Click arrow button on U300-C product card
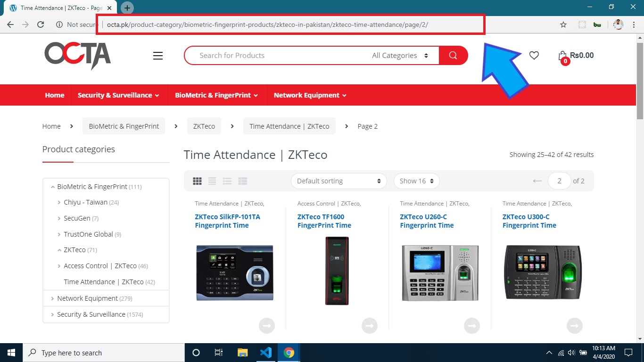 pos(575,326)
